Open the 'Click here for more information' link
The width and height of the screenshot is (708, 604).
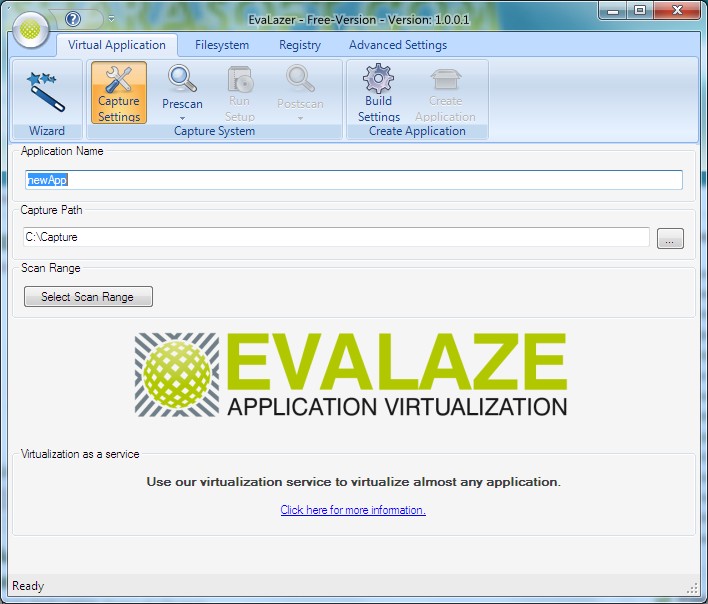coord(353,510)
